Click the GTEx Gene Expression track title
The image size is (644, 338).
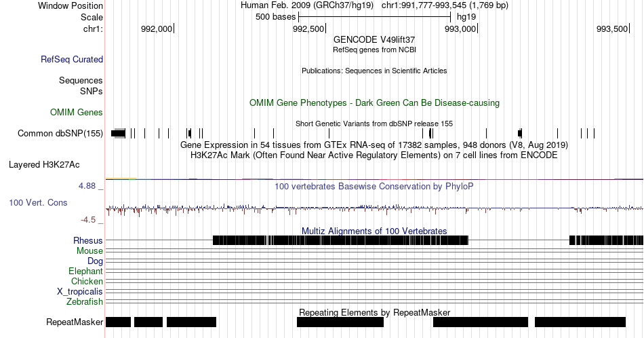pos(374,145)
